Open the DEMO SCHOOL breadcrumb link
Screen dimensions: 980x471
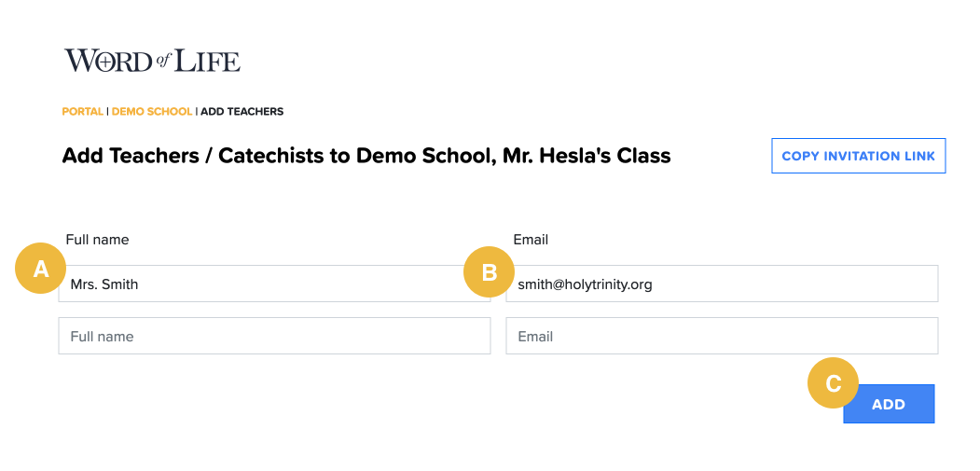coord(151,112)
